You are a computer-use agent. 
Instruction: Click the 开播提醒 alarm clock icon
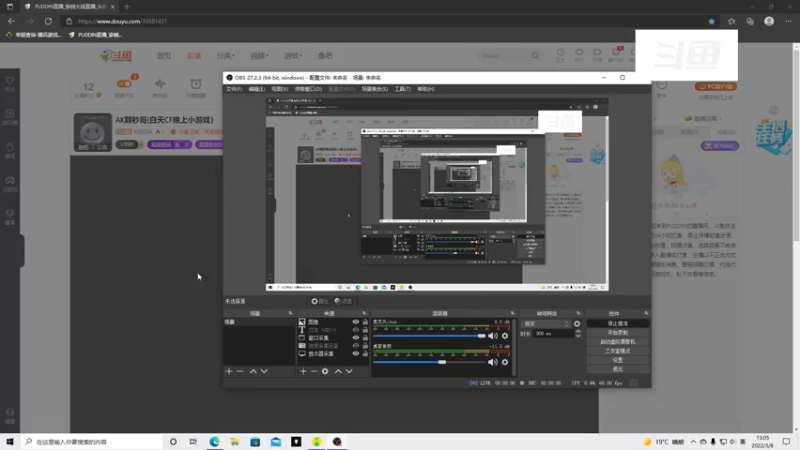[x=196, y=84]
